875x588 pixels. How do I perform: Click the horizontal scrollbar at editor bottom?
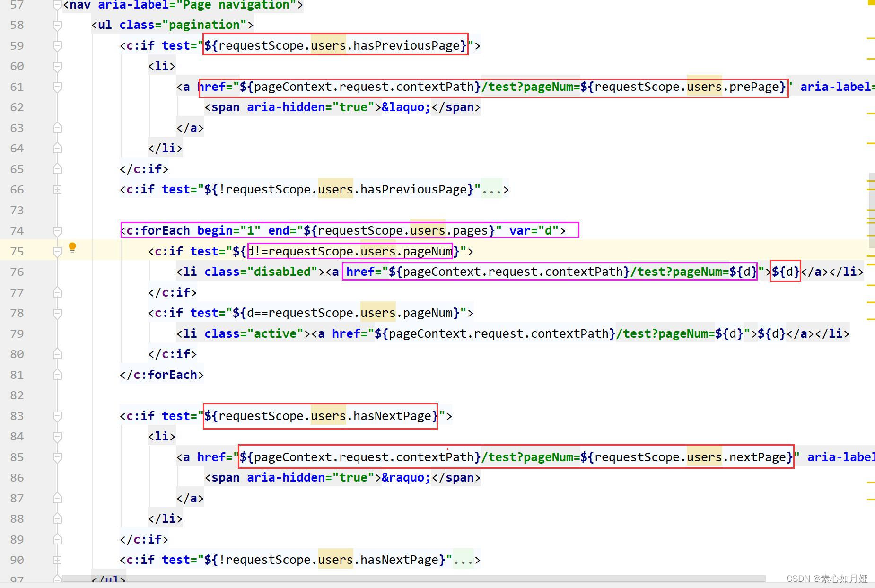point(413,579)
